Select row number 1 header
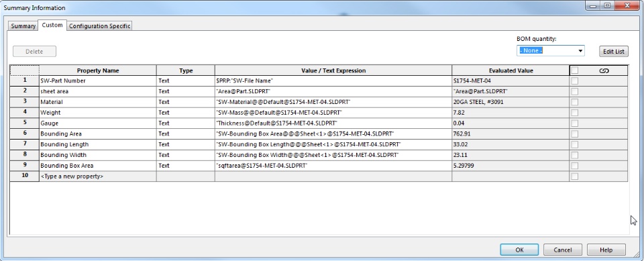The width and height of the screenshot is (644, 261). point(25,81)
